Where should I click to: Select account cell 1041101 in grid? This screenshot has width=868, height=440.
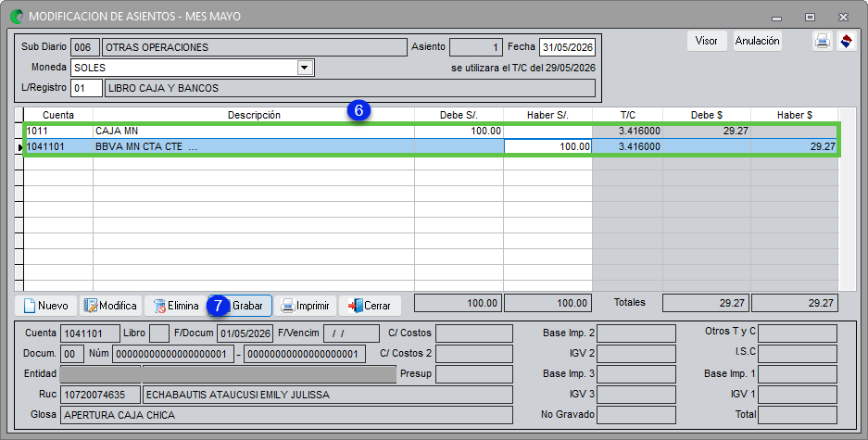pos(58,146)
